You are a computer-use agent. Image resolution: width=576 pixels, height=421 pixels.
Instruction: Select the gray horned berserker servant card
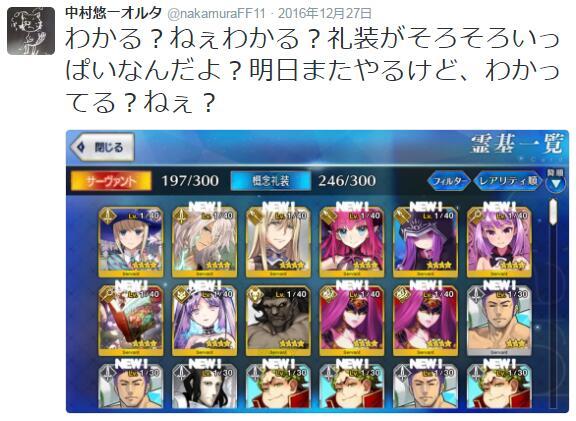click(278, 321)
